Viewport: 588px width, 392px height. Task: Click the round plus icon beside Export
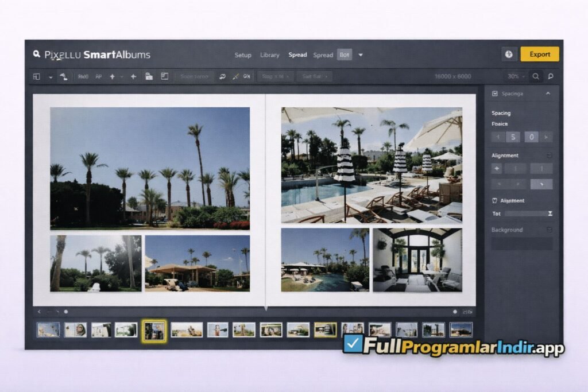(509, 54)
